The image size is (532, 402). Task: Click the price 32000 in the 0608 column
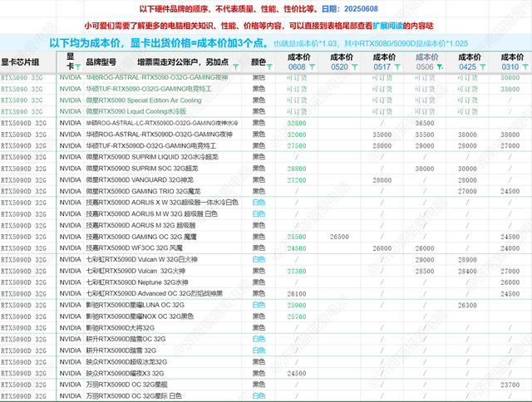point(297,135)
